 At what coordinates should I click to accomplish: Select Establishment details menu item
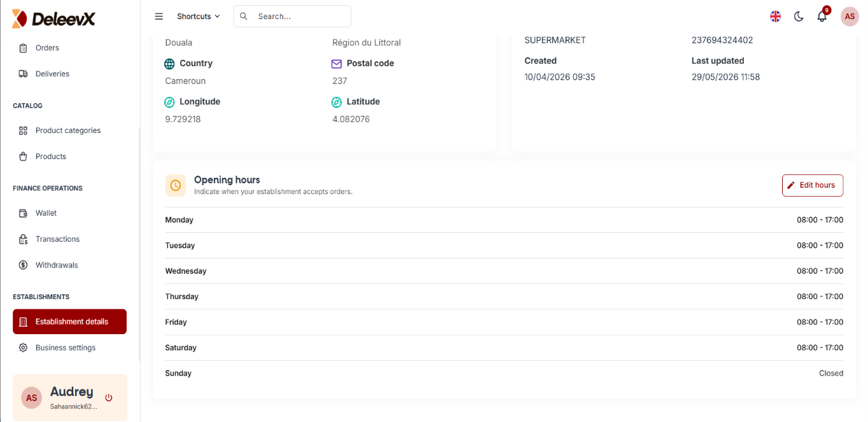(69, 321)
